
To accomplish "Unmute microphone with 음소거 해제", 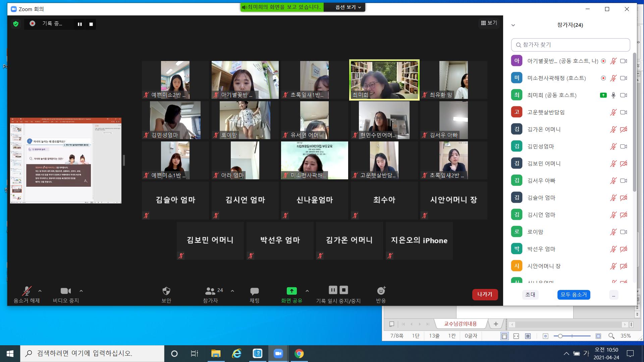I will click(26, 291).
